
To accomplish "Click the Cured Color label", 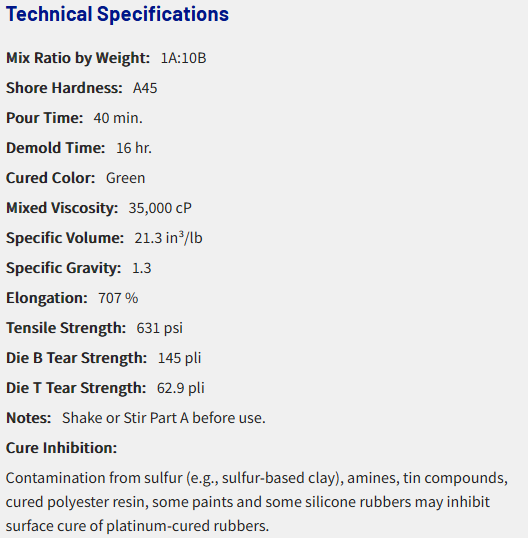I will 50,178.
